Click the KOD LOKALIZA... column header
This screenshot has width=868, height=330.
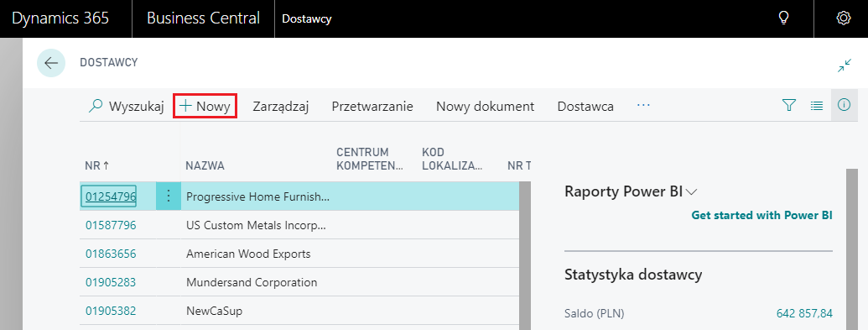(453, 159)
